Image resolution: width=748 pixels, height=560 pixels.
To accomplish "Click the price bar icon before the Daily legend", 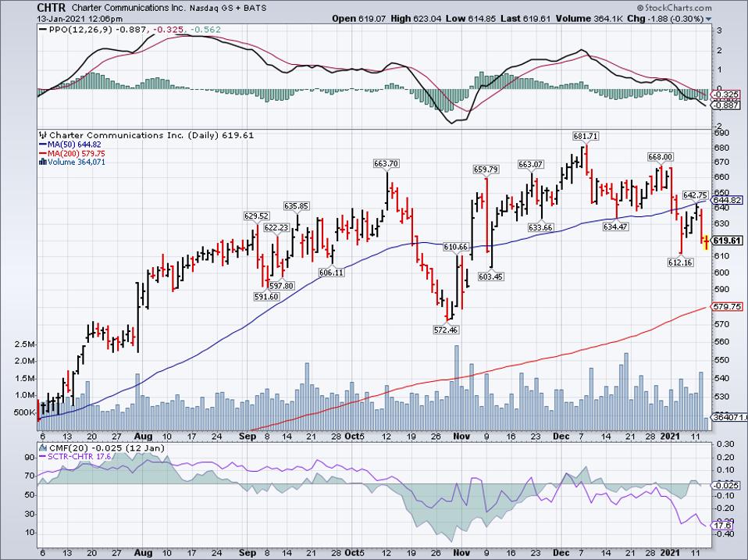I will (43, 135).
